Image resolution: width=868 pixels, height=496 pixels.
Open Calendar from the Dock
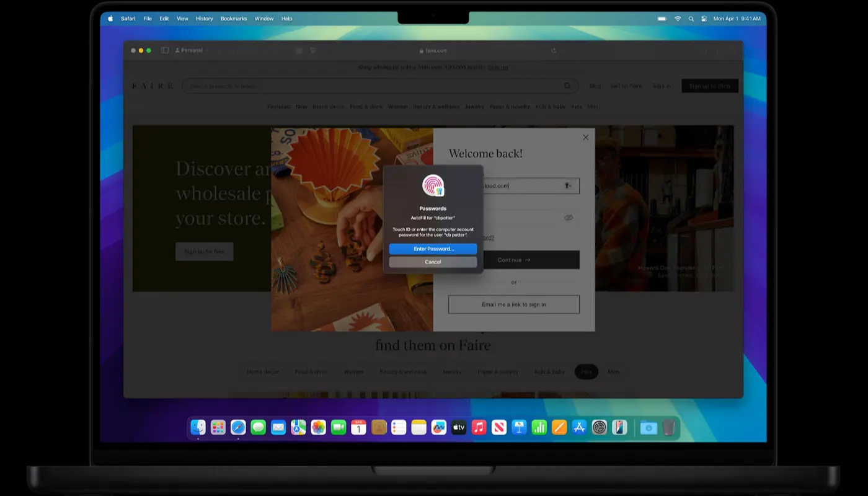tap(358, 427)
